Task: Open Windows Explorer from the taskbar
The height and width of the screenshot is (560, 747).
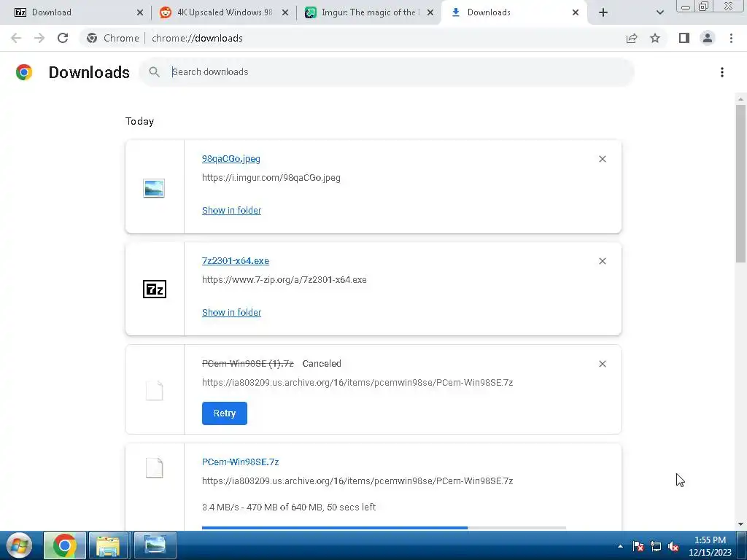Action: click(x=108, y=545)
